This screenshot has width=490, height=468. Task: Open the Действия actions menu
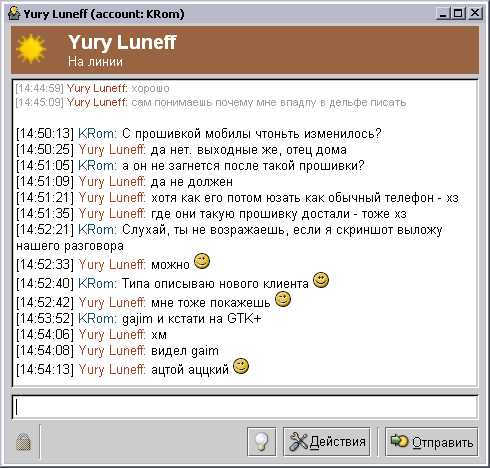(327, 442)
